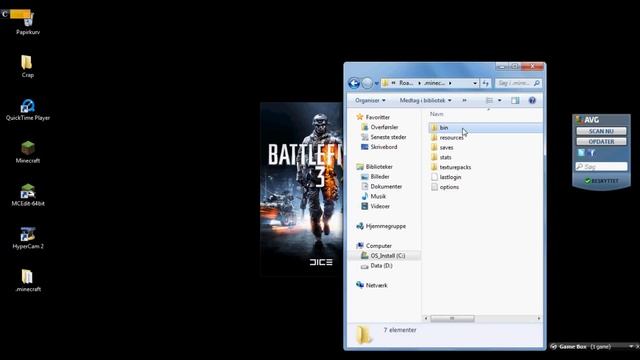Click OPDATER in AVG gadget
The image size is (640, 360).
click(601, 142)
